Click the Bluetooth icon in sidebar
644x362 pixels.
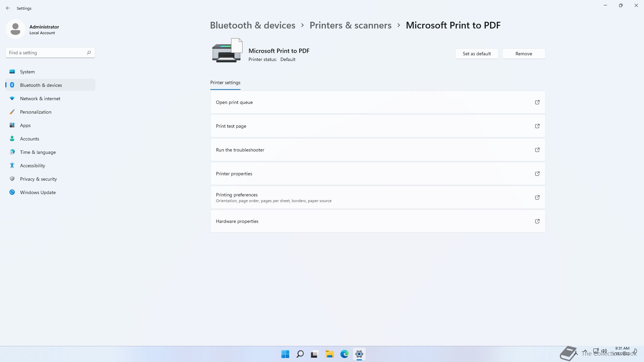[12, 85]
